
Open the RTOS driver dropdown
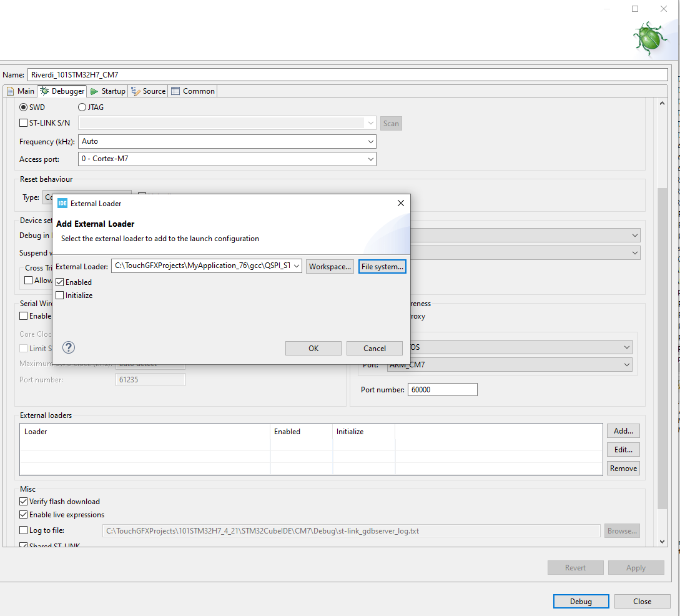(627, 347)
